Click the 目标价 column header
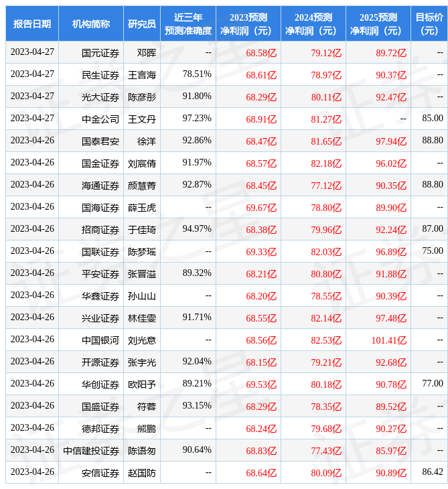The image size is (448, 489). (x=429, y=23)
